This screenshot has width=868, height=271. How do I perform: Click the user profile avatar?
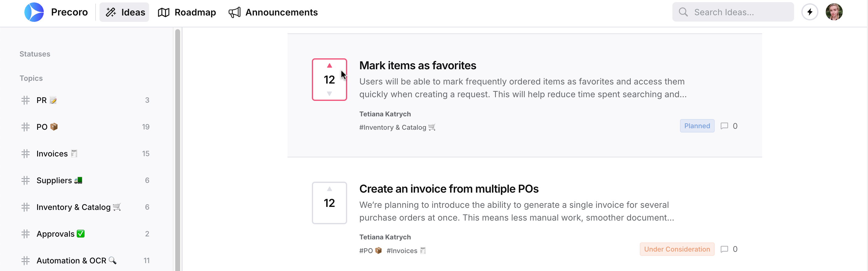click(x=834, y=12)
